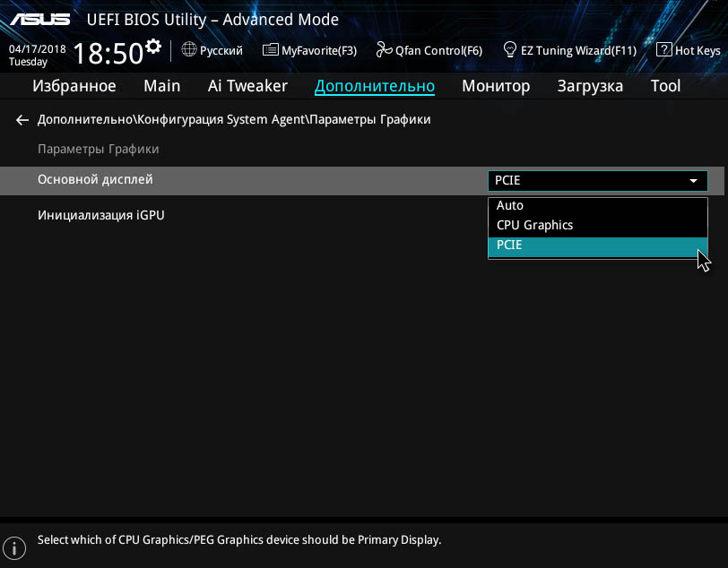The image size is (728, 568).
Task: Click the MyFavorite list icon
Action: point(270,49)
